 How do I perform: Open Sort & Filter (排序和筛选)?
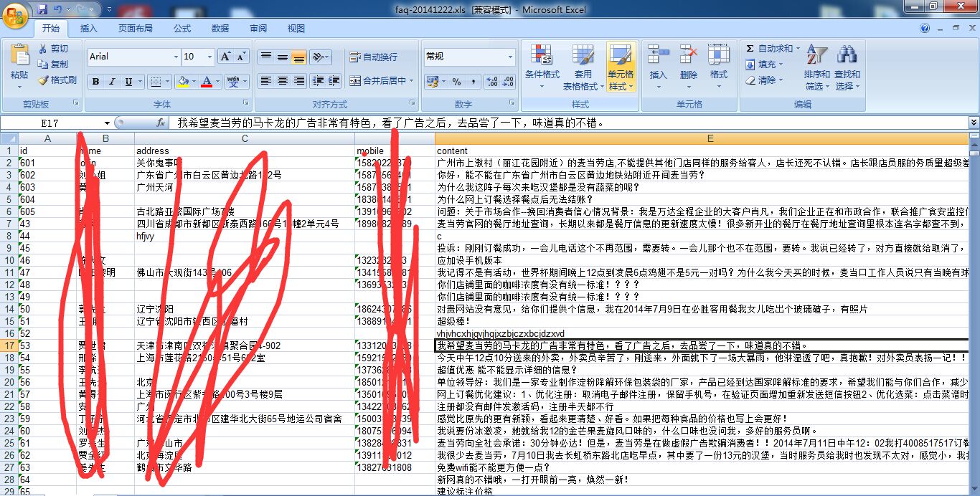(x=816, y=67)
